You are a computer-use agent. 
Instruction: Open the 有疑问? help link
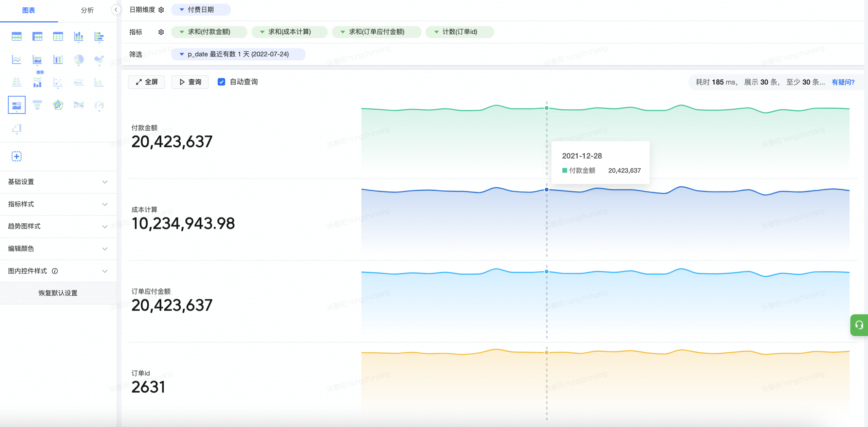pos(843,82)
